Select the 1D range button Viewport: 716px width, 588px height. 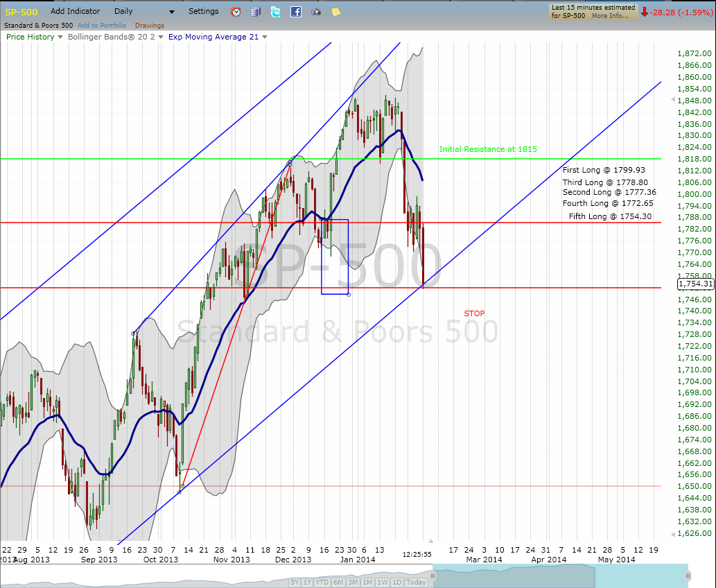coord(397,582)
